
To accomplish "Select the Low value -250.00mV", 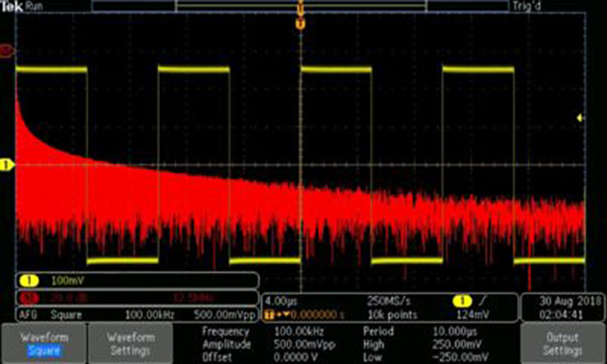I will pyautogui.click(x=459, y=357).
